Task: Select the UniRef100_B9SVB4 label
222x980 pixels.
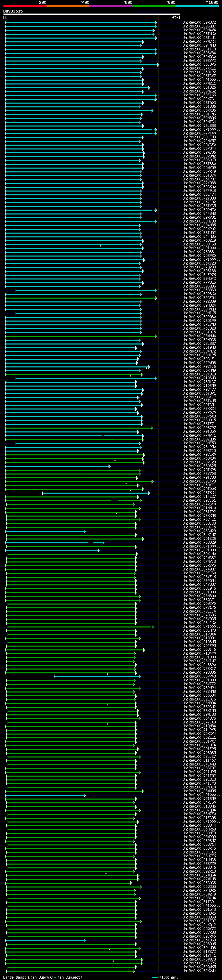Action: coord(199,53)
